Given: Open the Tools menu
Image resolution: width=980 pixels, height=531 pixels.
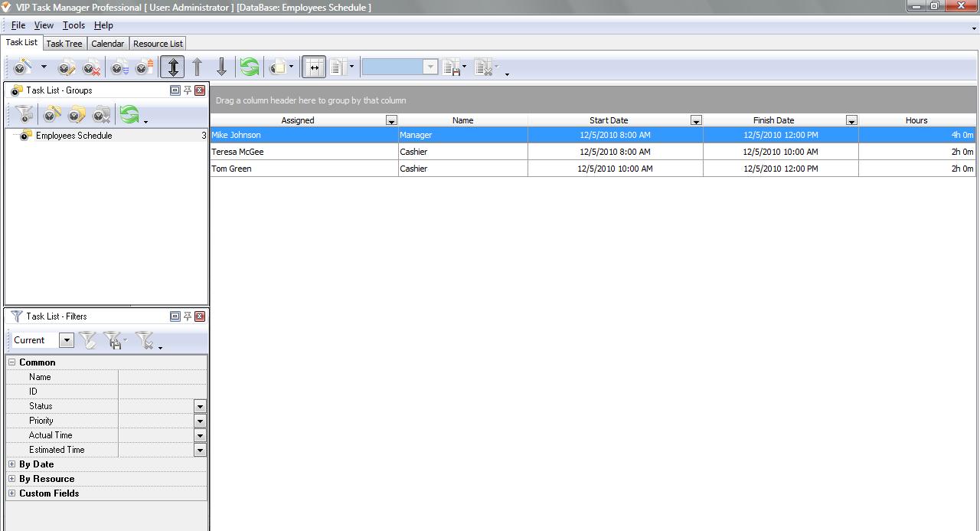Looking at the screenshot, I should 73,25.
